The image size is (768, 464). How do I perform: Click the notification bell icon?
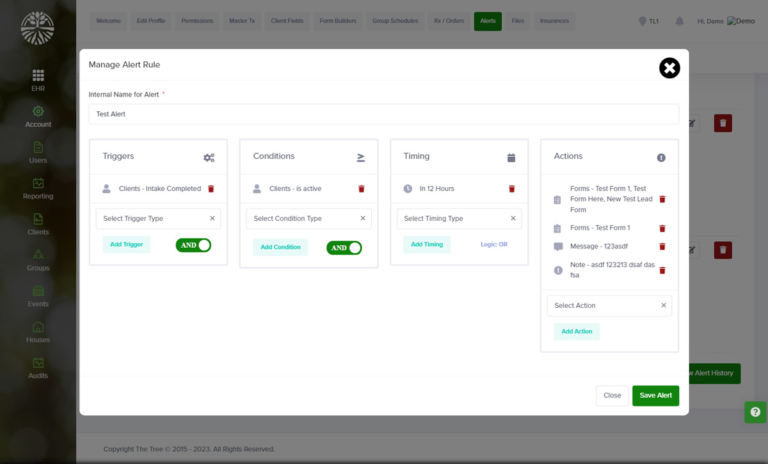click(x=679, y=21)
